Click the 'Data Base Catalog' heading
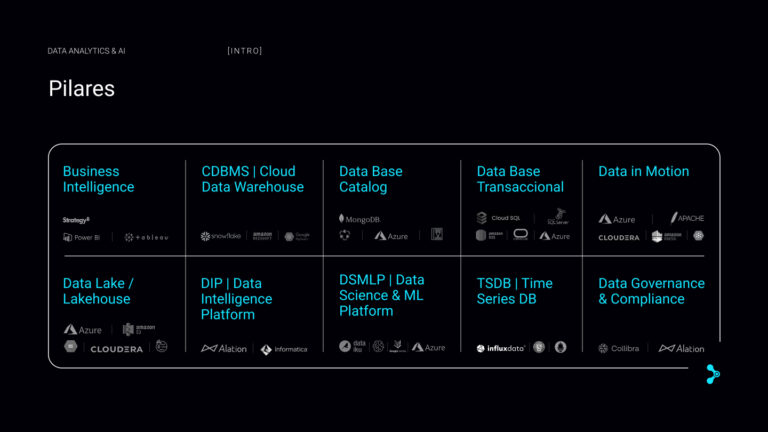This screenshot has height=432, width=768. [371, 179]
